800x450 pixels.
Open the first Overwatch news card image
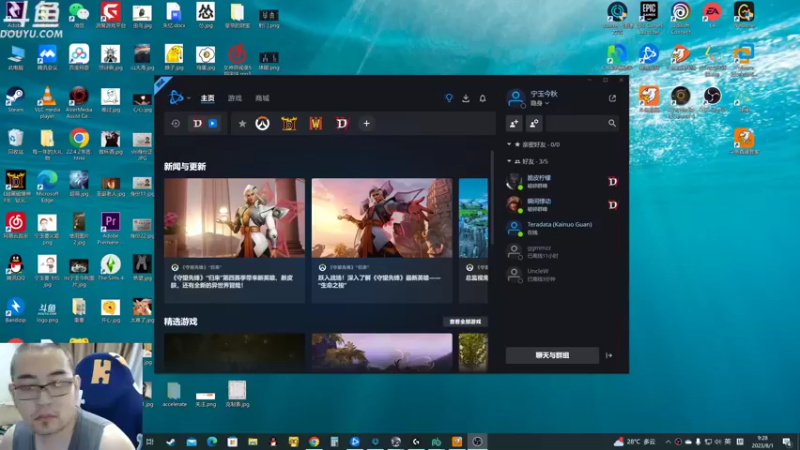[x=235, y=218]
